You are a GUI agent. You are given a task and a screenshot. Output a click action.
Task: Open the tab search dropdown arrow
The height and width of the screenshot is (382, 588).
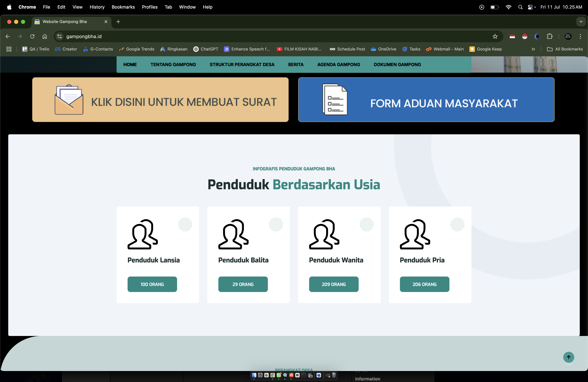581,22
